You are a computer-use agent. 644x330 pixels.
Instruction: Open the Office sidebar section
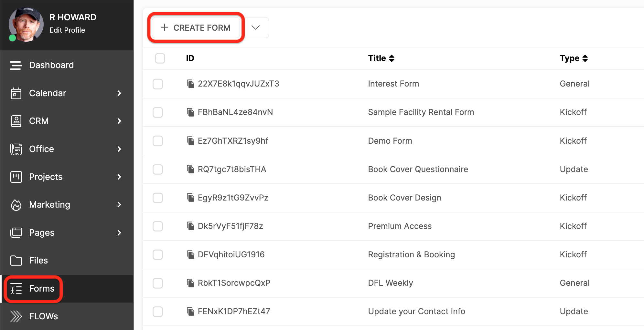point(67,149)
